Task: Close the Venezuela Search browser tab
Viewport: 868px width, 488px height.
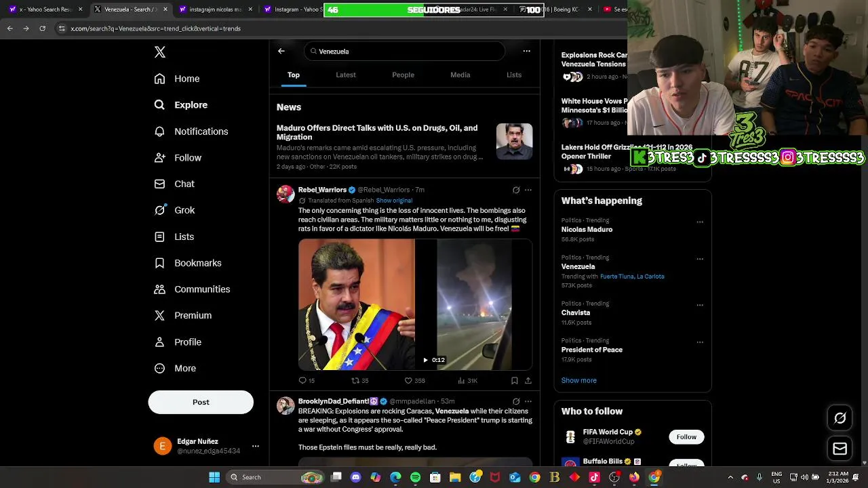Action: pyautogui.click(x=165, y=9)
